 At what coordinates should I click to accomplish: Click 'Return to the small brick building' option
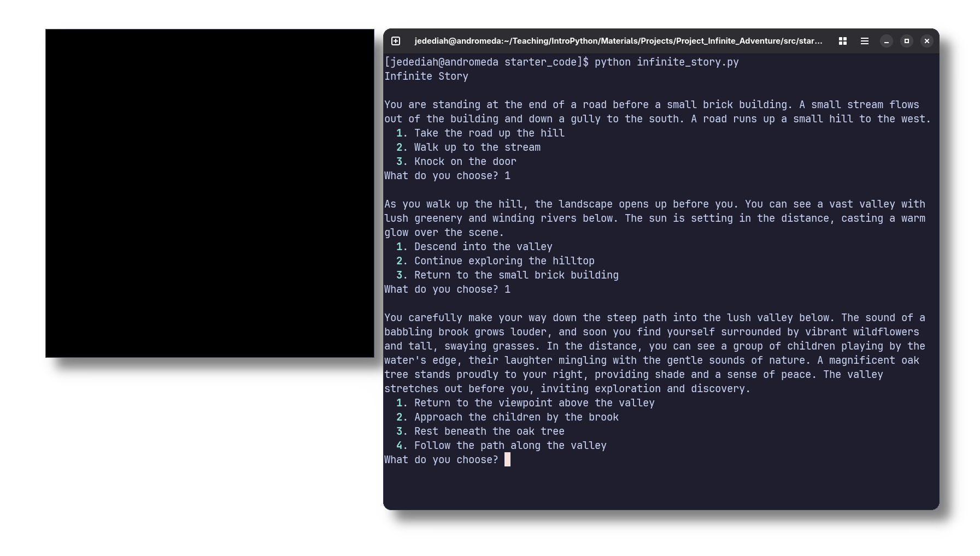(516, 275)
